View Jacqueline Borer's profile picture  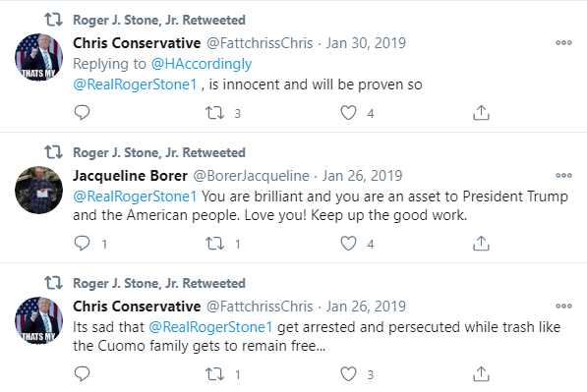[x=39, y=190]
